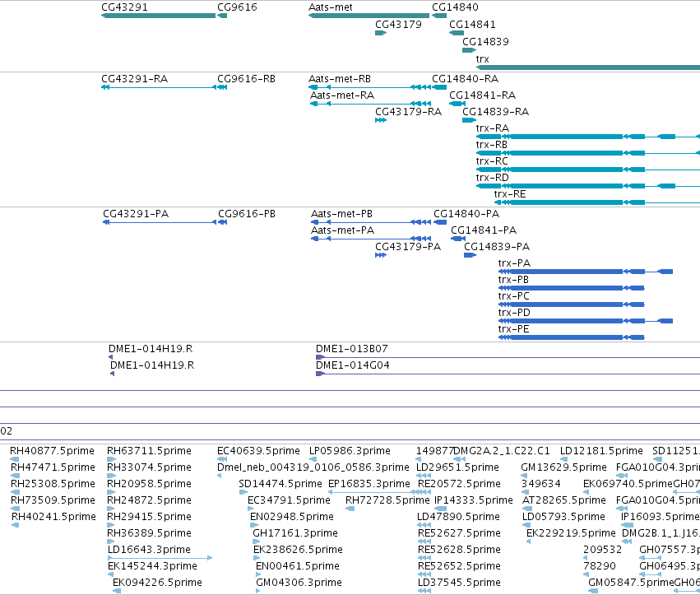Select the trx gene bar
700x595 pixels.
coord(588,67)
